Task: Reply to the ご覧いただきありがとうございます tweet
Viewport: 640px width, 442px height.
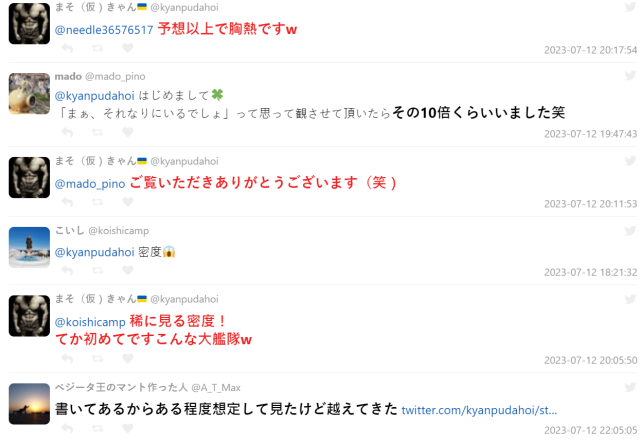Action: tap(67, 202)
